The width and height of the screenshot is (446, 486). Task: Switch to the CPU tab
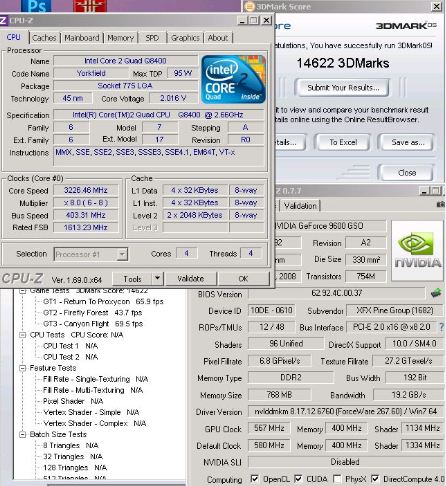(14, 37)
